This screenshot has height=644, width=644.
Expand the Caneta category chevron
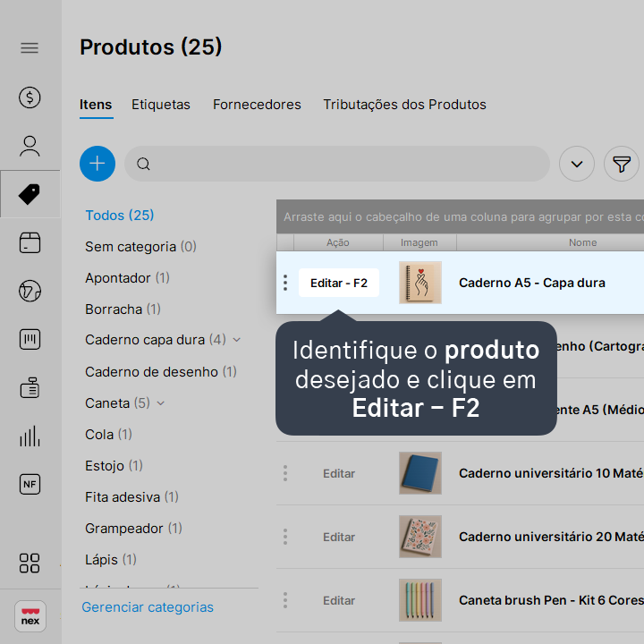pos(161,403)
